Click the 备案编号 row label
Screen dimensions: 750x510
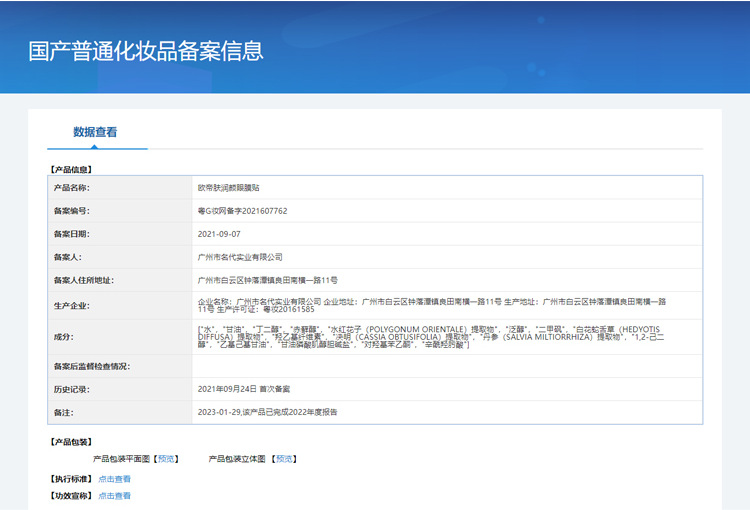point(71,211)
